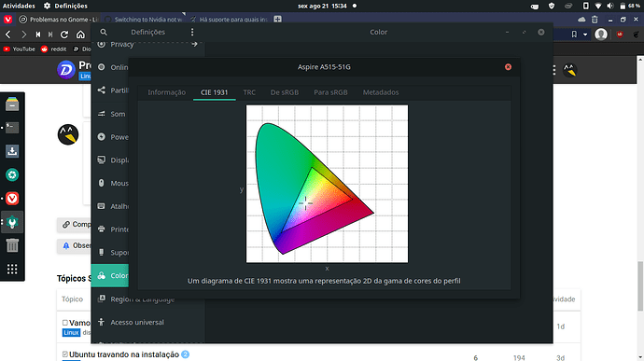Open reddit bookmark
This screenshot has height=361, width=644.
point(54,49)
